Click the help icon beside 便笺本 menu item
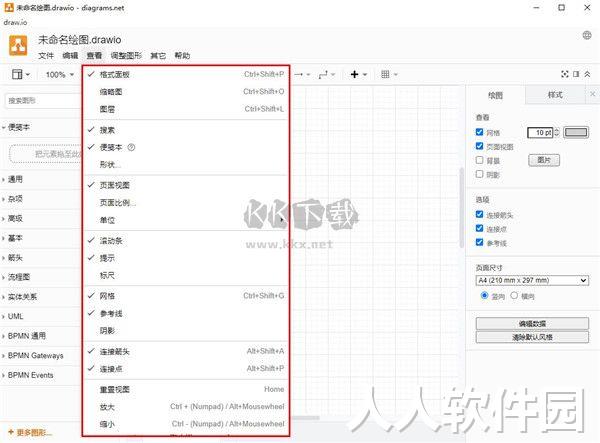600x443 pixels. (x=131, y=147)
